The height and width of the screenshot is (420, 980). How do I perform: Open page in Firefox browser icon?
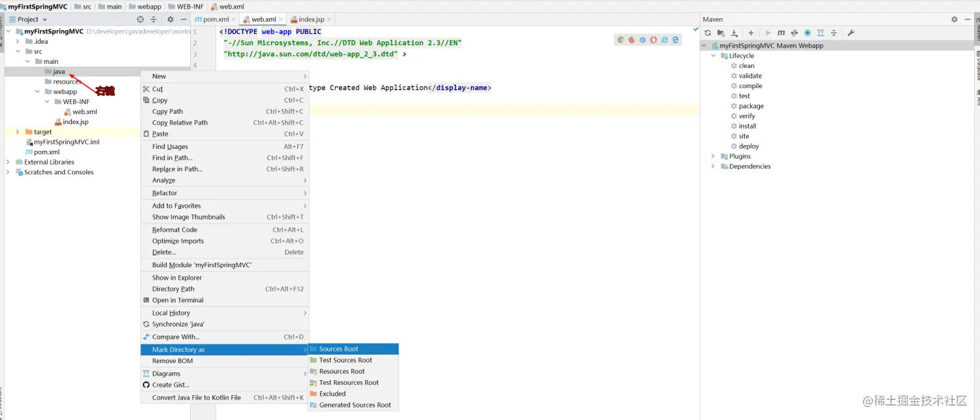(x=632, y=40)
